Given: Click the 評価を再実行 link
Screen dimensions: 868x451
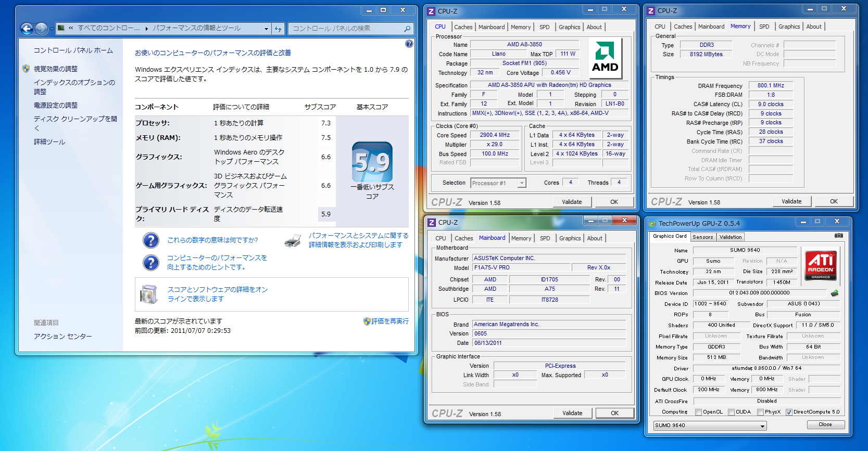Looking at the screenshot, I should tap(390, 321).
